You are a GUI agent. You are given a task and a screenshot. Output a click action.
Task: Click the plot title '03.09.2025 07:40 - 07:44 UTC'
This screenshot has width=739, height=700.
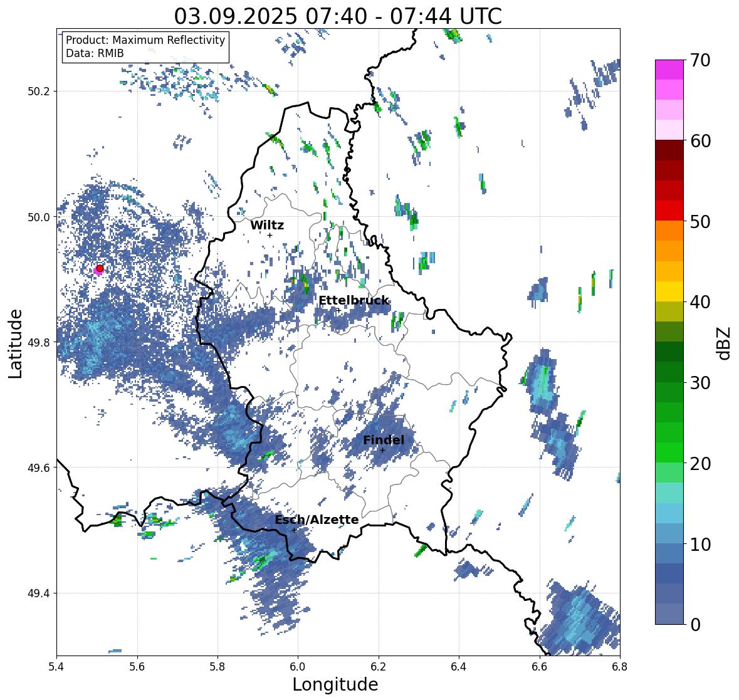(x=338, y=16)
